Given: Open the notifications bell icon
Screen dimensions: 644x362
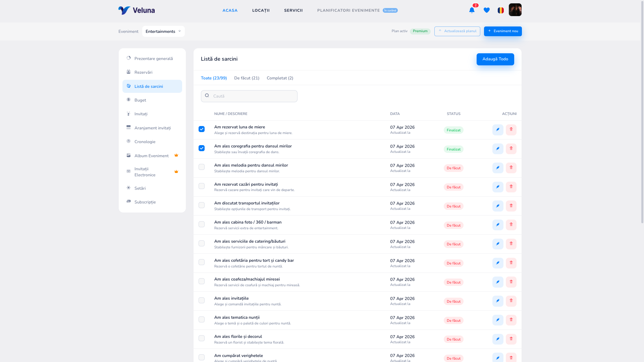Looking at the screenshot, I should pyautogui.click(x=472, y=10).
